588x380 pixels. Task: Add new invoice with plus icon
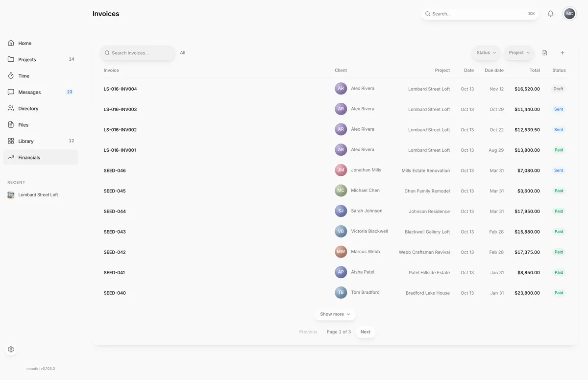(563, 53)
